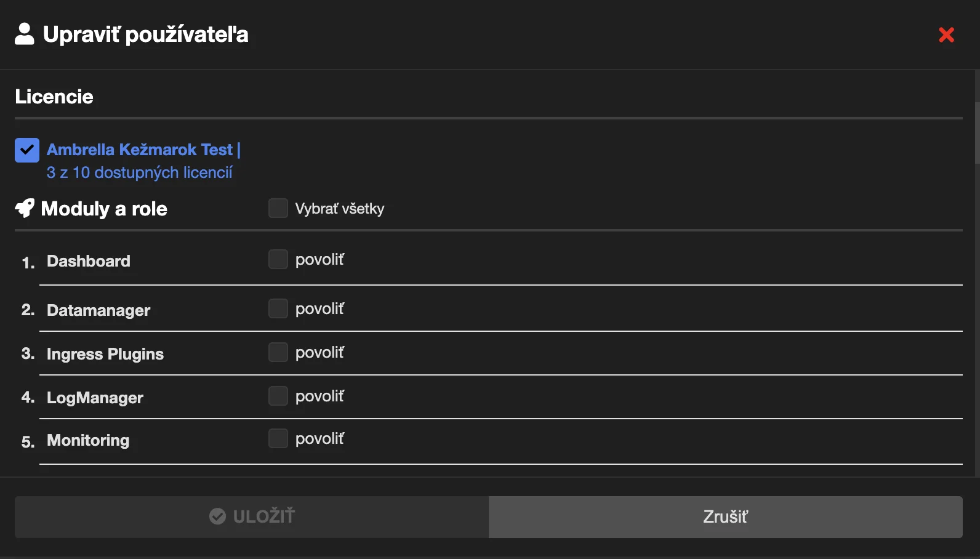Click the Monitoring module label

[x=88, y=440]
